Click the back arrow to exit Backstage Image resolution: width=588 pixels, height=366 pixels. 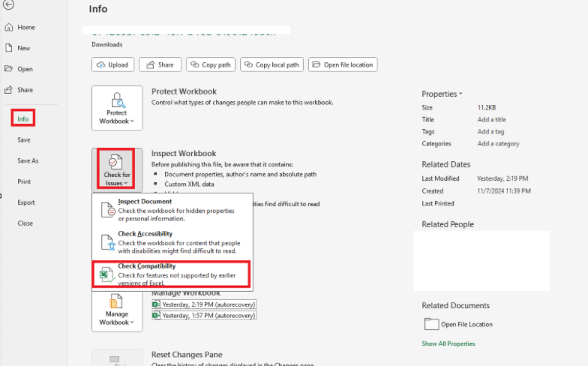(9, 4)
